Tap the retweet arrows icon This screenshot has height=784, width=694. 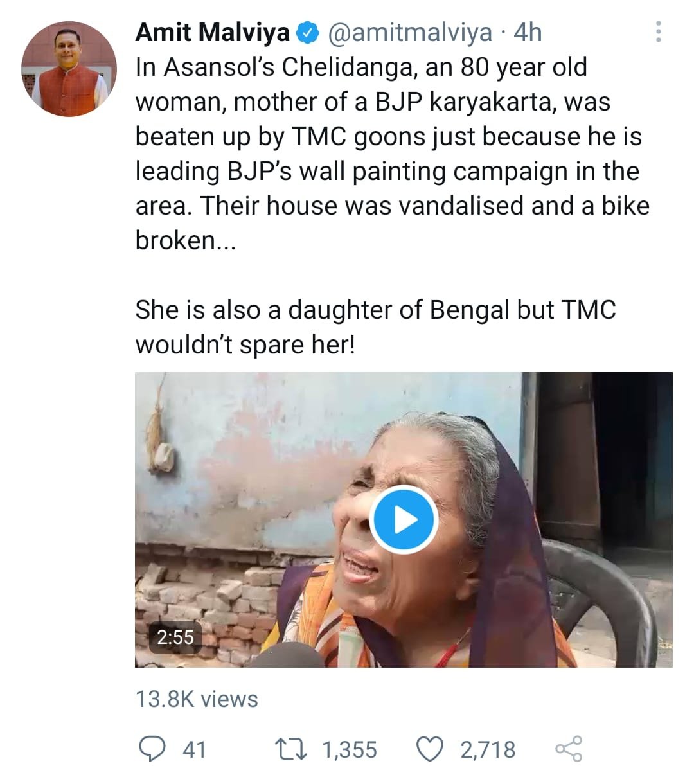click(290, 749)
